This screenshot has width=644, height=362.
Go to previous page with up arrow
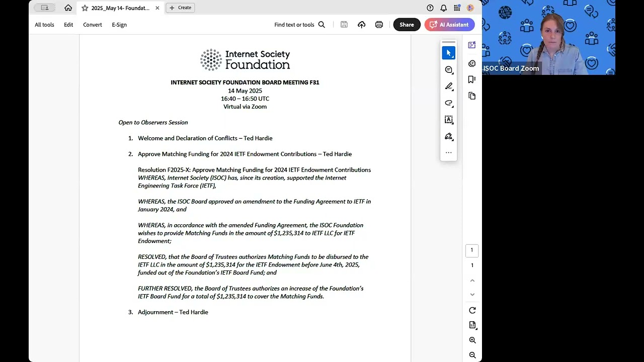[472, 281]
